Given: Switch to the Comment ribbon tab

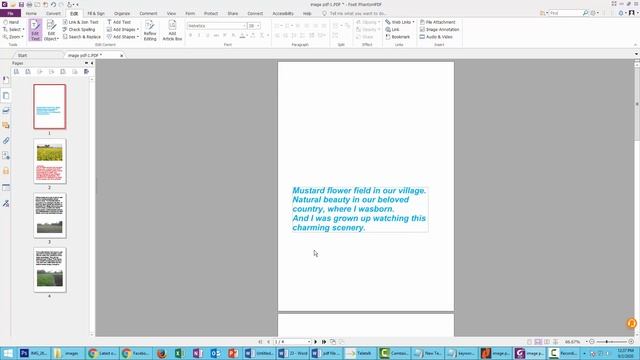Looking at the screenshot, I should [148, 13].
